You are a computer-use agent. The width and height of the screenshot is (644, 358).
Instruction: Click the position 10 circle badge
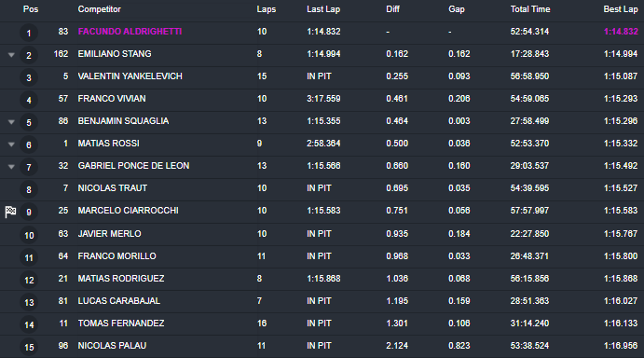[x=29, y=235]
